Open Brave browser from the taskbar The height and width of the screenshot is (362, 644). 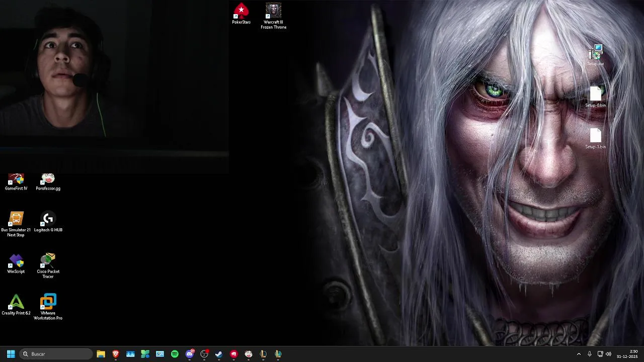[116, 354]
